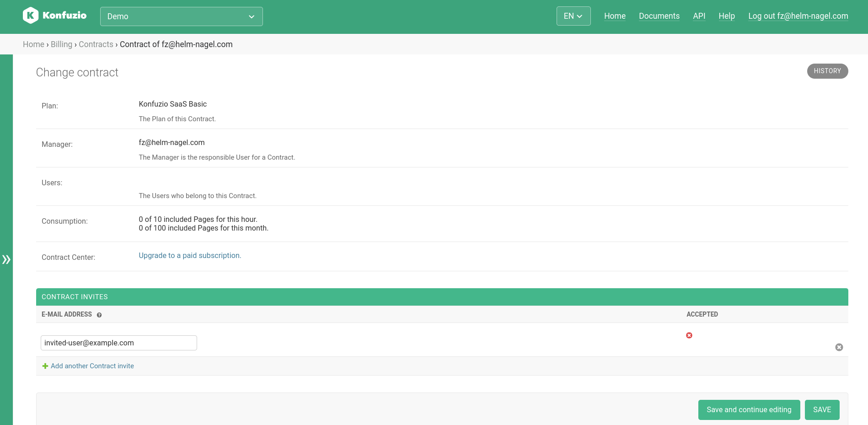The image size is (868, 425).
Task: Open the Help navigation link
Action: [727, 16]
